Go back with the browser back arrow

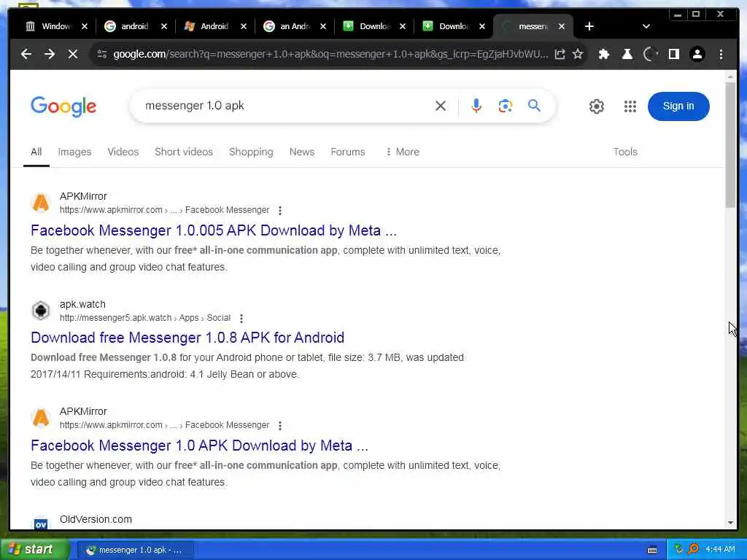(x=26, y=54)
